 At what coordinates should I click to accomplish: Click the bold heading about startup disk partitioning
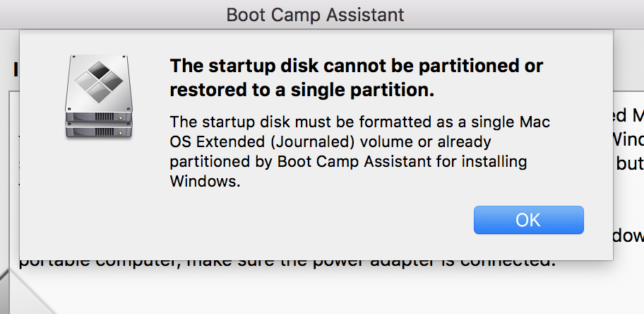(356, 66)
